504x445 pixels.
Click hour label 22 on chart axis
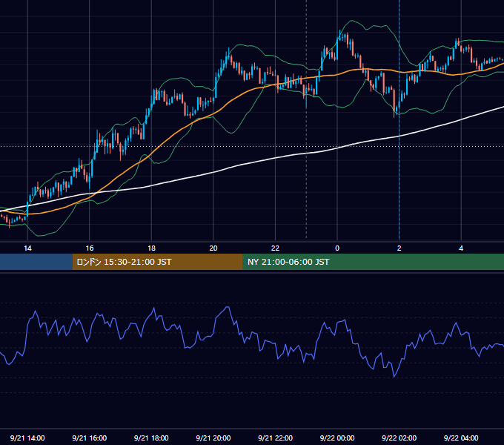coord(275,248)
